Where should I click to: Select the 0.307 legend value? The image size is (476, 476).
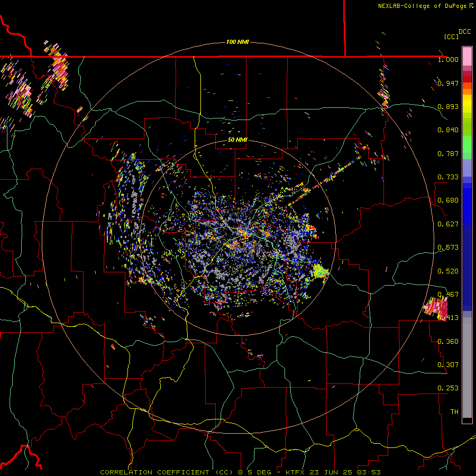[448, 365]
